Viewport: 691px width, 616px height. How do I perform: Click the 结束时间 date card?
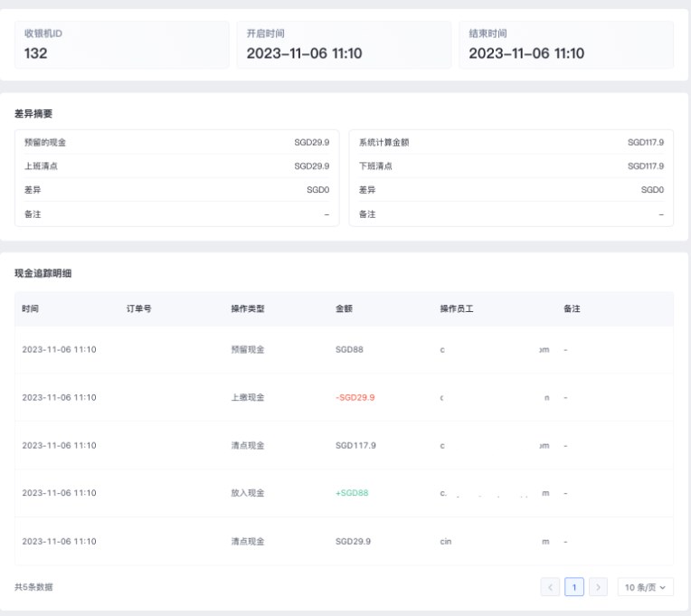(565, 45)
